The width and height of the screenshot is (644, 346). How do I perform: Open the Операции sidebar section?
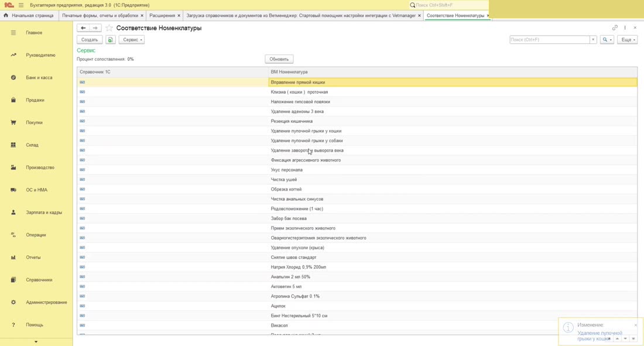[36, 235]
